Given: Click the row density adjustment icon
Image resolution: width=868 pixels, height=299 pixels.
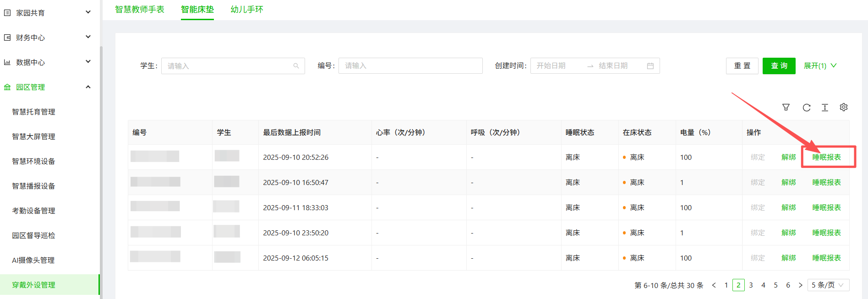Looking at the screenshot, I should (x=824, y=107).
